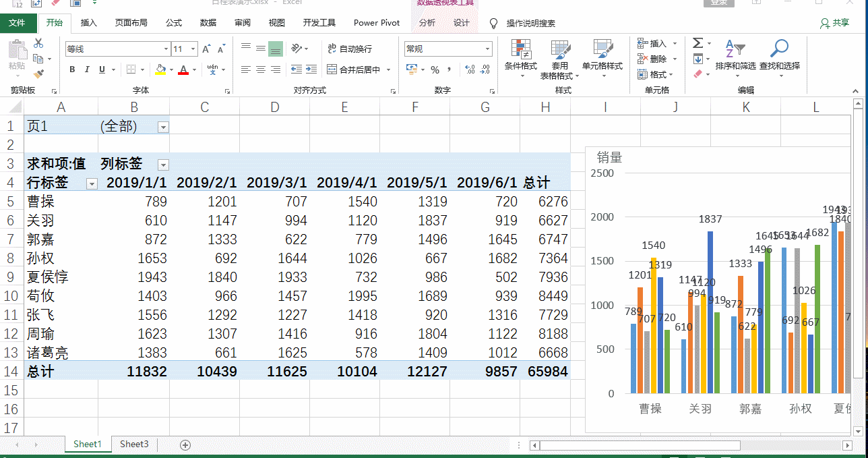Toggle 自动换行 wrap text
868x458 pixels.
click(349, 49)
